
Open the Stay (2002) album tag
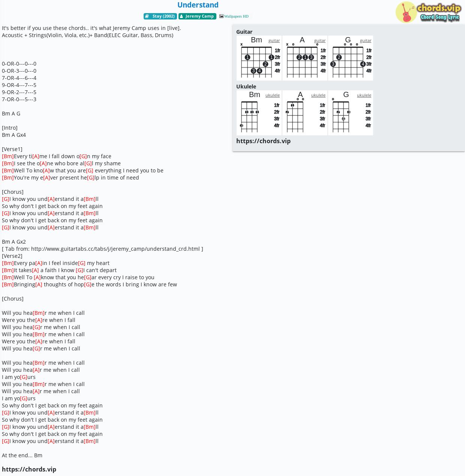coord(160,16)
